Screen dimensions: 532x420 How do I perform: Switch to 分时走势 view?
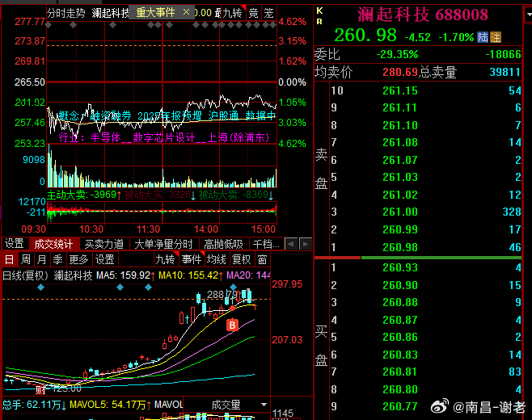pyautogui.click(x=65, y=13)
